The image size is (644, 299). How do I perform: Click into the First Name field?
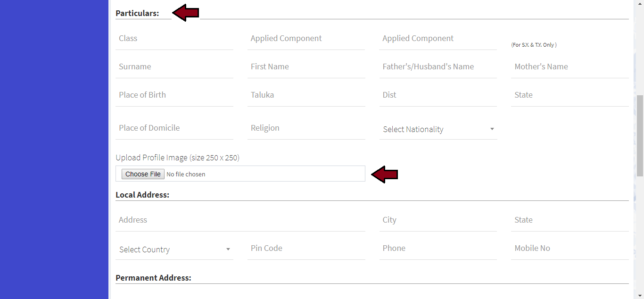coord(306,67)
